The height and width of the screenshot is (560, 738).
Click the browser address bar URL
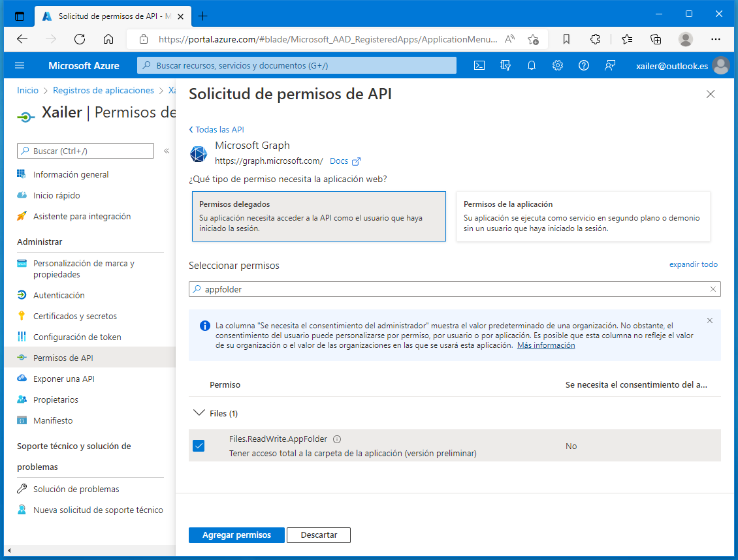pos(328,39)
